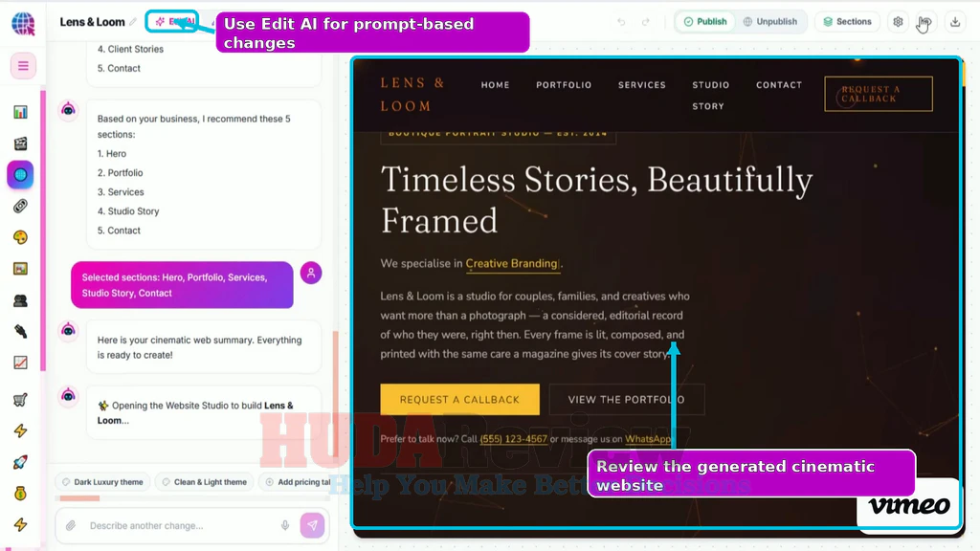Open the picture frame icon in sidebar
This screenshot has width=980, height=551.
[21, 269]
